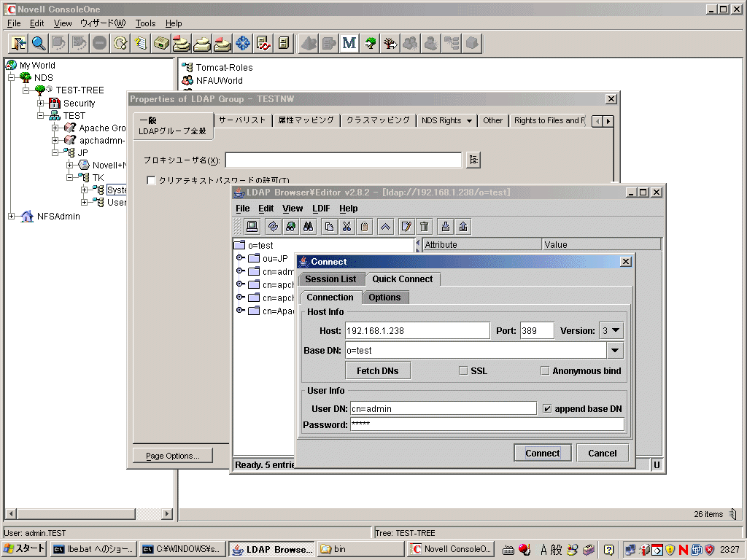Open the サーバリスト tab in Properties dialog

click(x=242, y=120)
